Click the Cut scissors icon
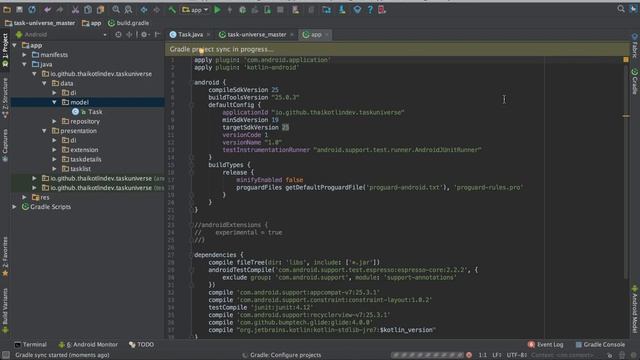Image resolution: width=640 pixels, height=360 pixels. pos(75,9)
